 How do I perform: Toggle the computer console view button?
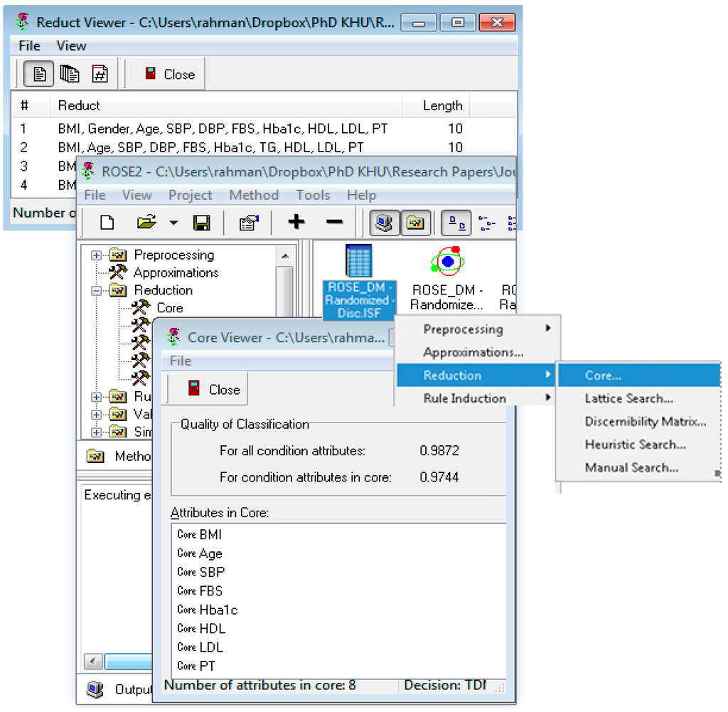(x=385, y=223)
